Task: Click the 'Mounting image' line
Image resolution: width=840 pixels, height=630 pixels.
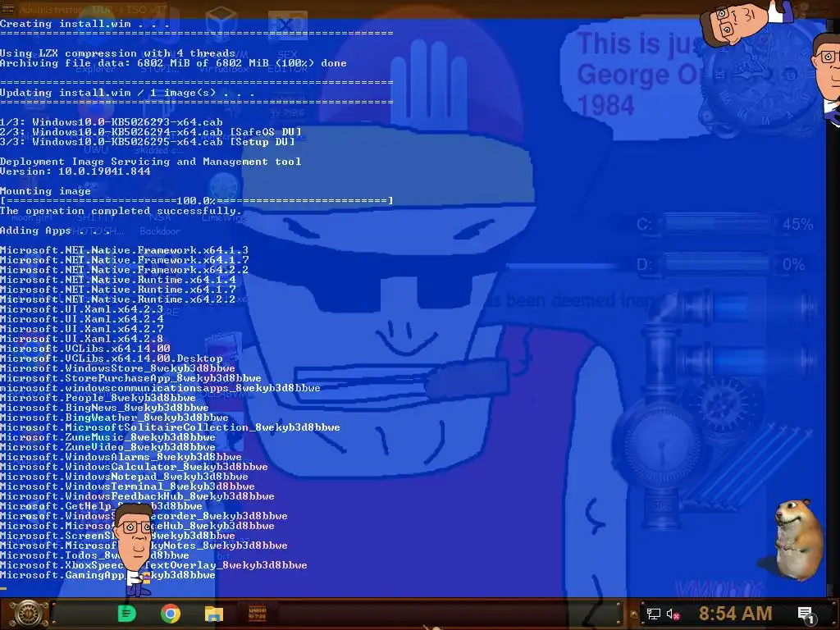Action: click(x=46, y=191)
